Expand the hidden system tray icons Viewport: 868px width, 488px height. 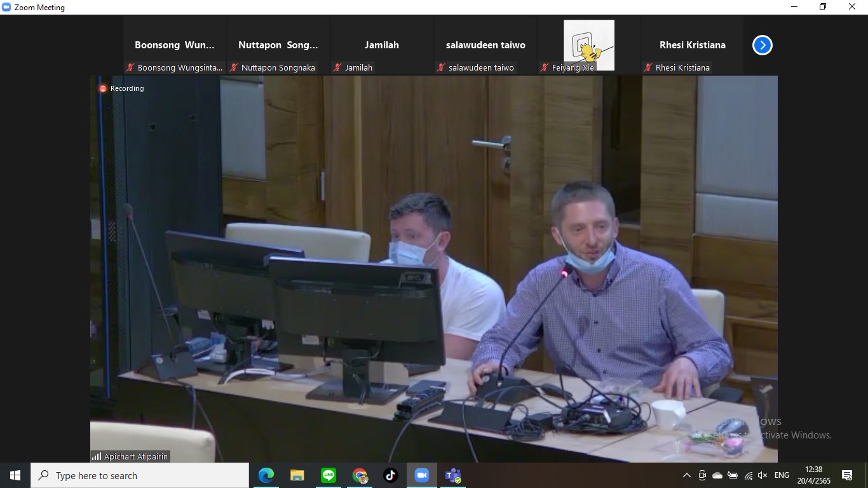(686, 475)
